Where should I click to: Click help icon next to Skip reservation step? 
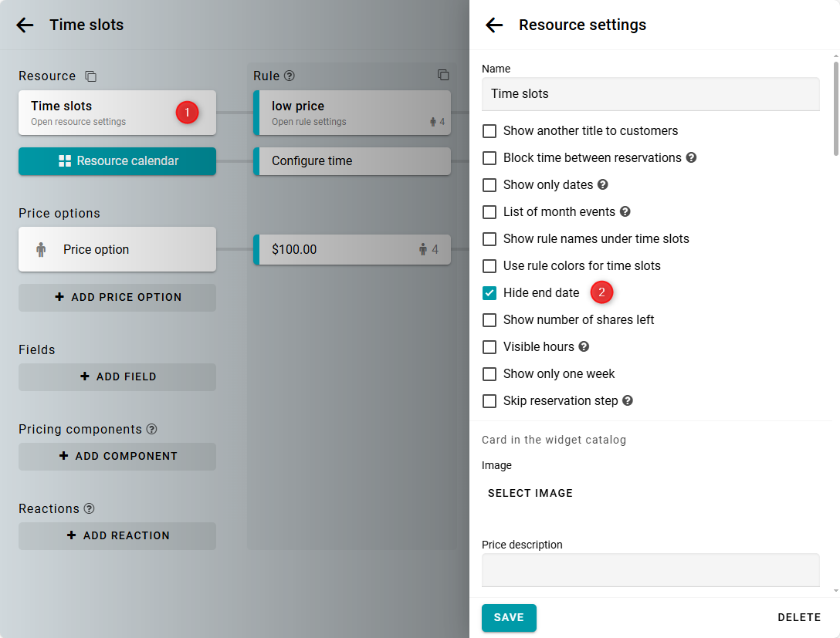point(628,400)
